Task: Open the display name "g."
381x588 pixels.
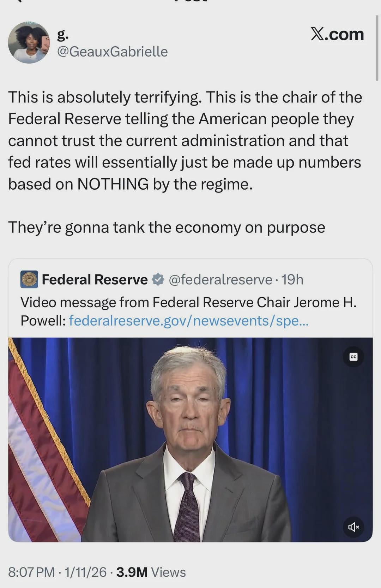Action: [x=63, y=34]
